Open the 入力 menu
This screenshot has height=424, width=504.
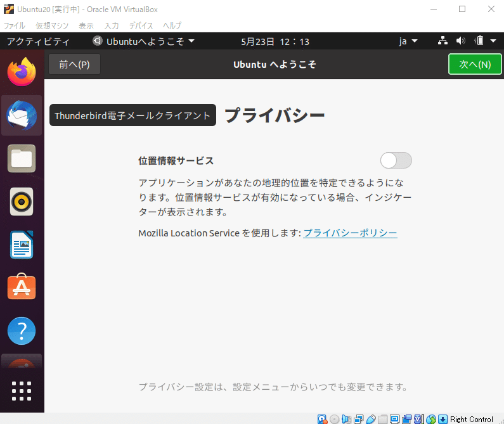[112, 25]
